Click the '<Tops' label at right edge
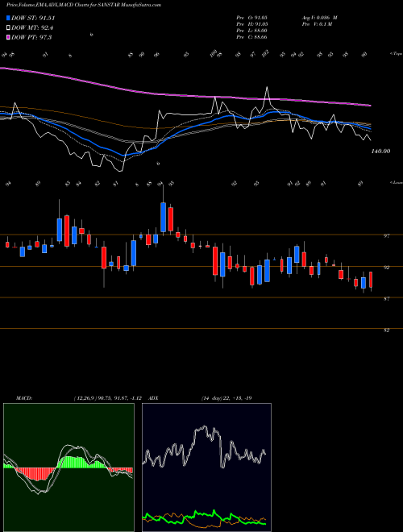403x532 pixels. point(397,54)
